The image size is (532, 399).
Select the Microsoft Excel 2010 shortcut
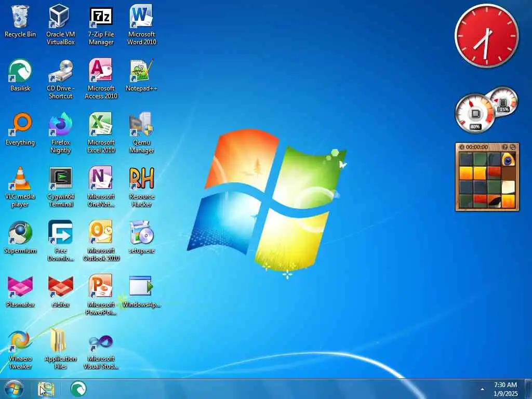pos(101,133)
